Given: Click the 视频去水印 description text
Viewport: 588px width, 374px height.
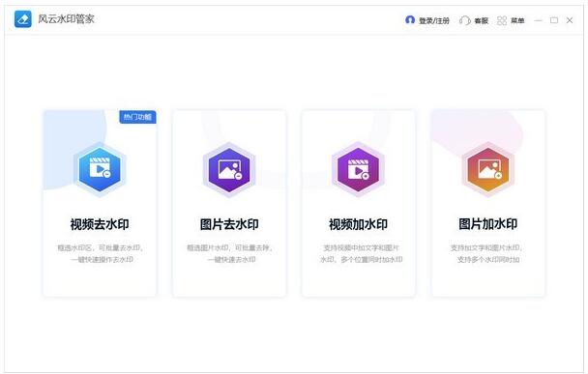Looking at the screenshot, I should pyautogui.click(x=101, y=254).
